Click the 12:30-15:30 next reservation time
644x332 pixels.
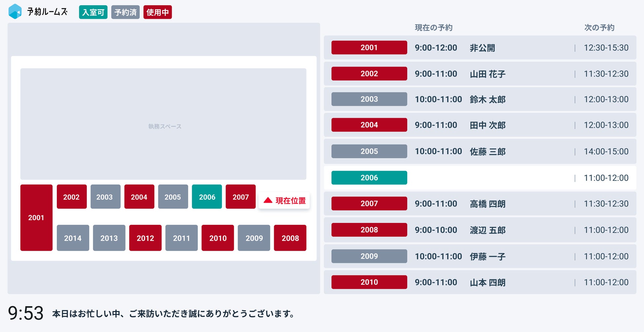pyautogui.click(x=606, y=48)
